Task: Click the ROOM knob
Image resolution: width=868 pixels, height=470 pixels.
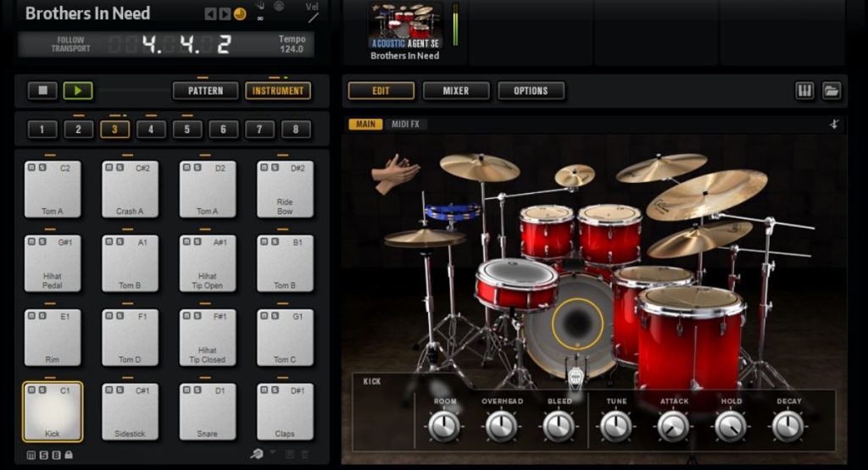Action: (x=444, y=426)
